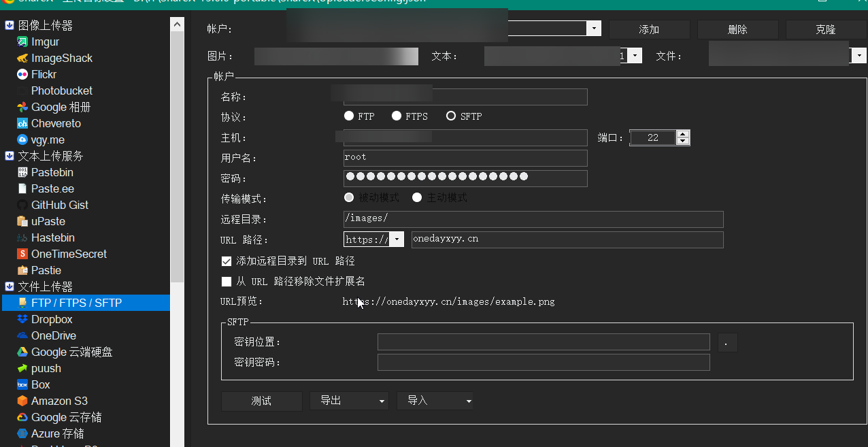
Task: Open the https:// URL prefix dropdown
Action: click(397, 239)
